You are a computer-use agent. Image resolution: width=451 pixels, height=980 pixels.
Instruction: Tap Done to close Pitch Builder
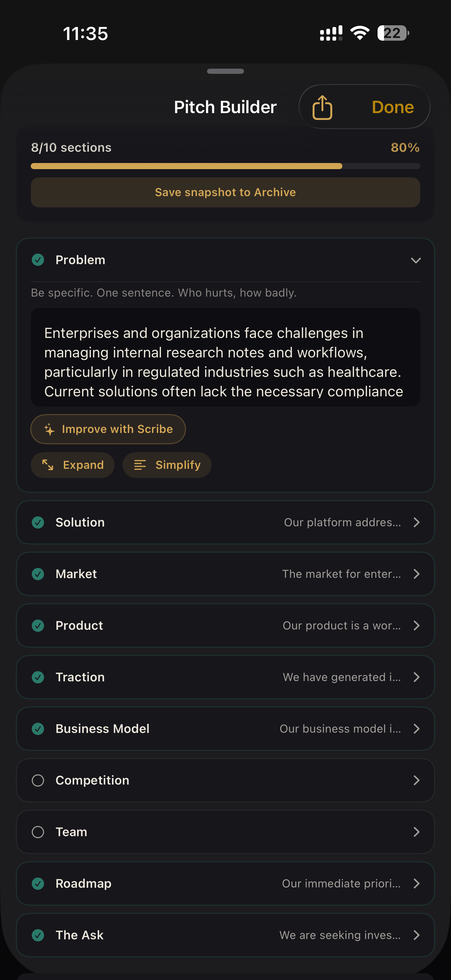[x=393, y=107]
